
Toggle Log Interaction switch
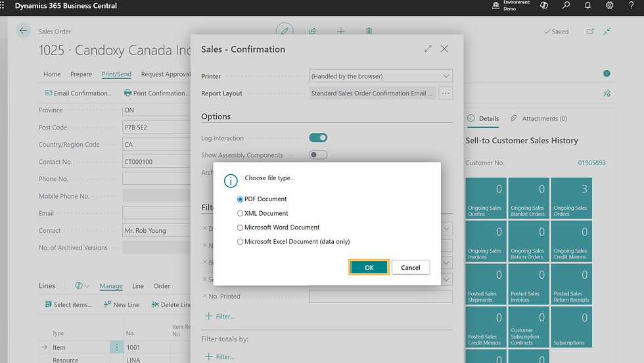tap(318, 137)
